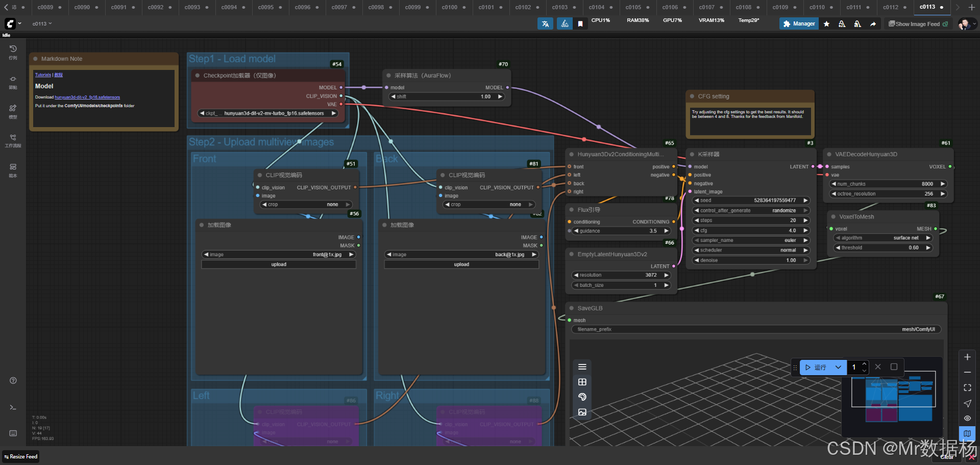Toggle grid display in SaveGLB 3D viewer
This screenshot has height=465, width=980.
tap(582, 382)
